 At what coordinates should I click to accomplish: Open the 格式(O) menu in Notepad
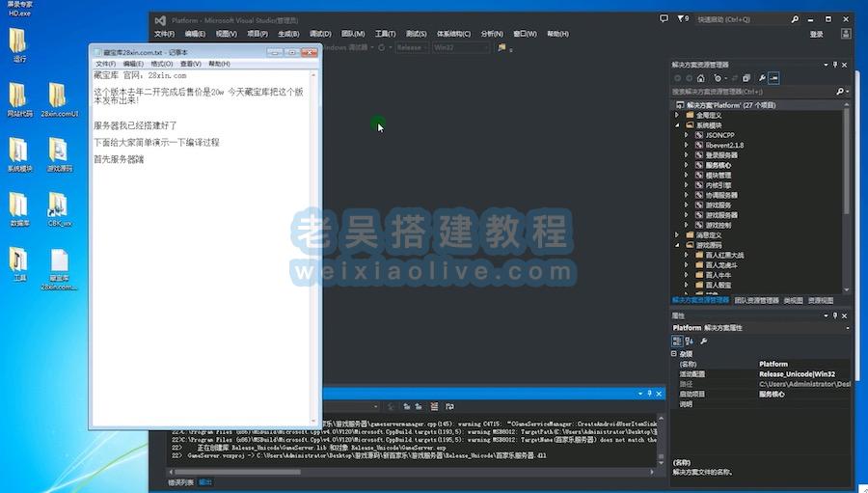[x=162, y=65]
